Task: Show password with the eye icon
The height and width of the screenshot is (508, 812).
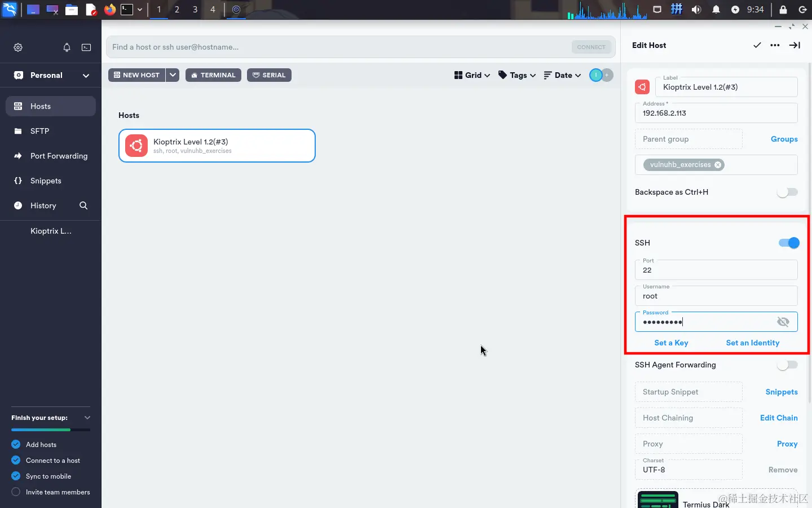Action: [x=783, y=322]
